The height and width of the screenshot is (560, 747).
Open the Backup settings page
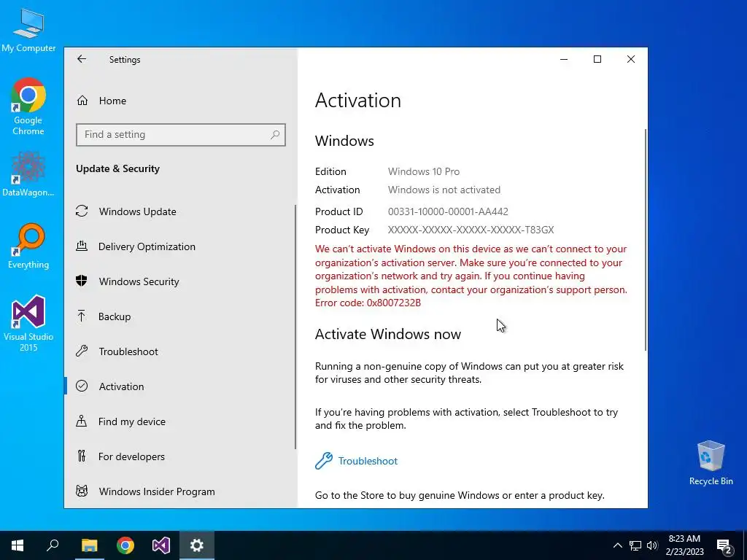(180, 316)
